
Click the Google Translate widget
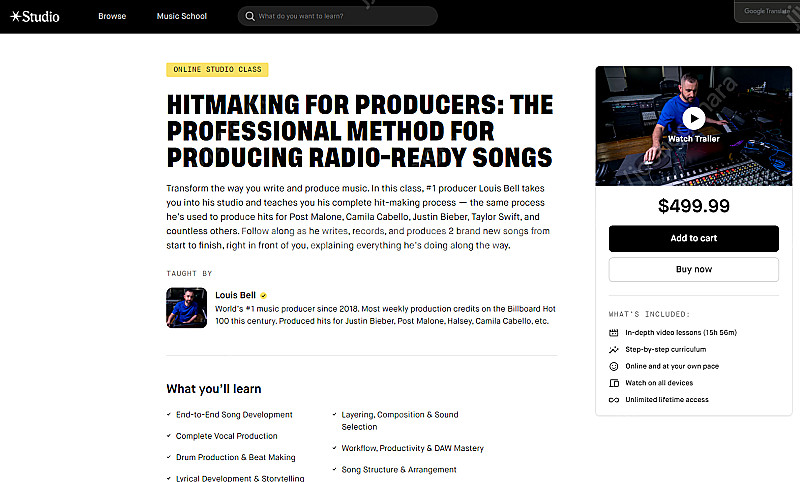tap(766, 11)
